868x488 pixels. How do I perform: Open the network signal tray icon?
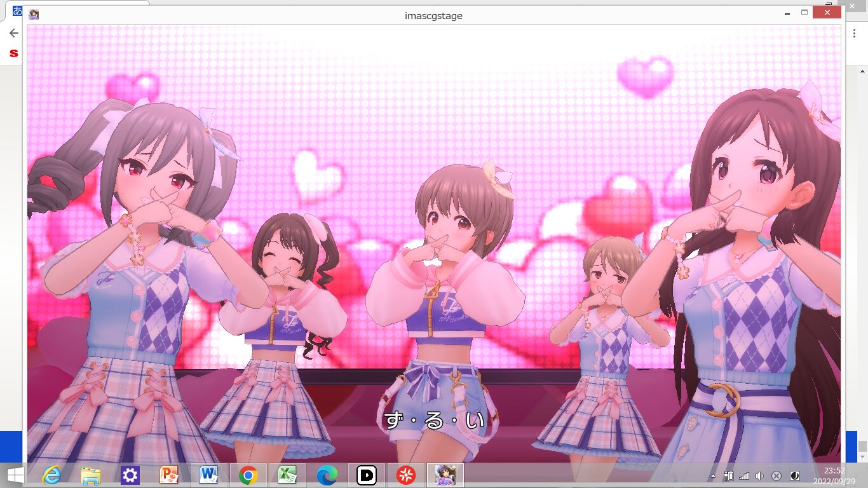(x=744, y=476)
